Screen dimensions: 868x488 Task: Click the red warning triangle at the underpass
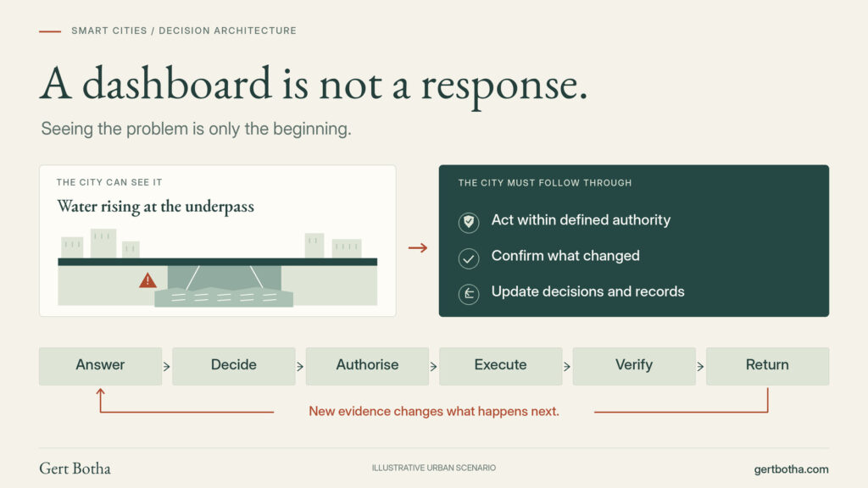[x=147, y=280]
